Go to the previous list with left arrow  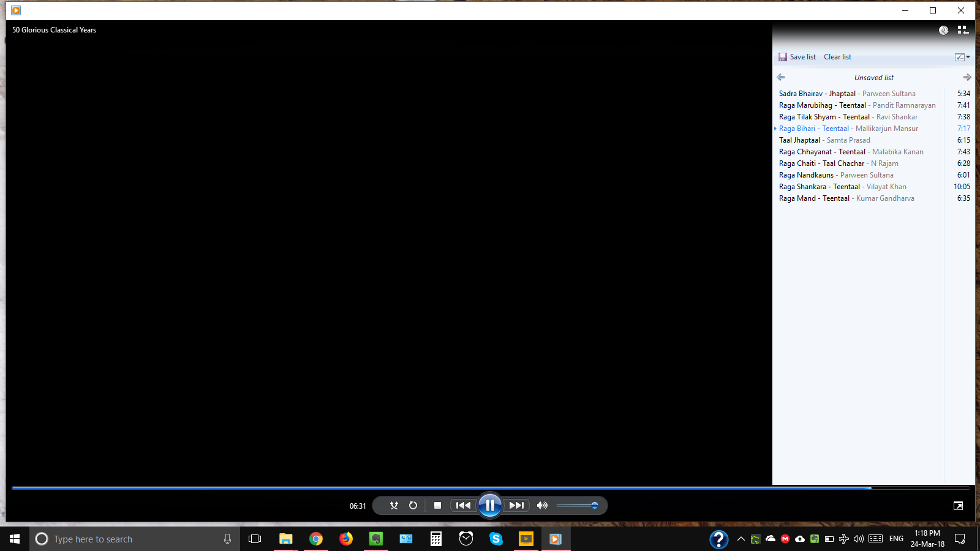780,77
